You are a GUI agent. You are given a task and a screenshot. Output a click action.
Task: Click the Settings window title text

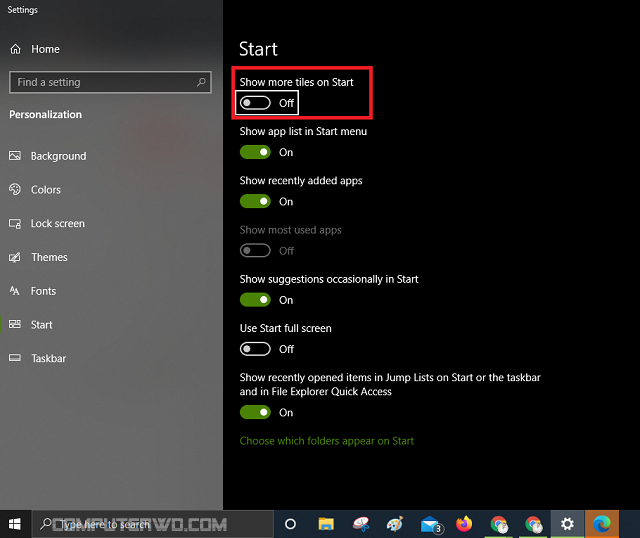[x=22, y=9]
